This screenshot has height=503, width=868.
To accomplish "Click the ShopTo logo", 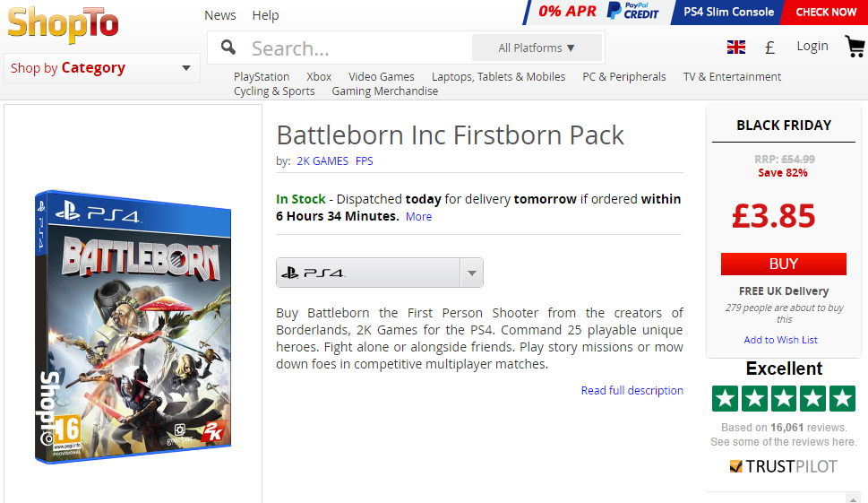I will [x=63, y=24].
